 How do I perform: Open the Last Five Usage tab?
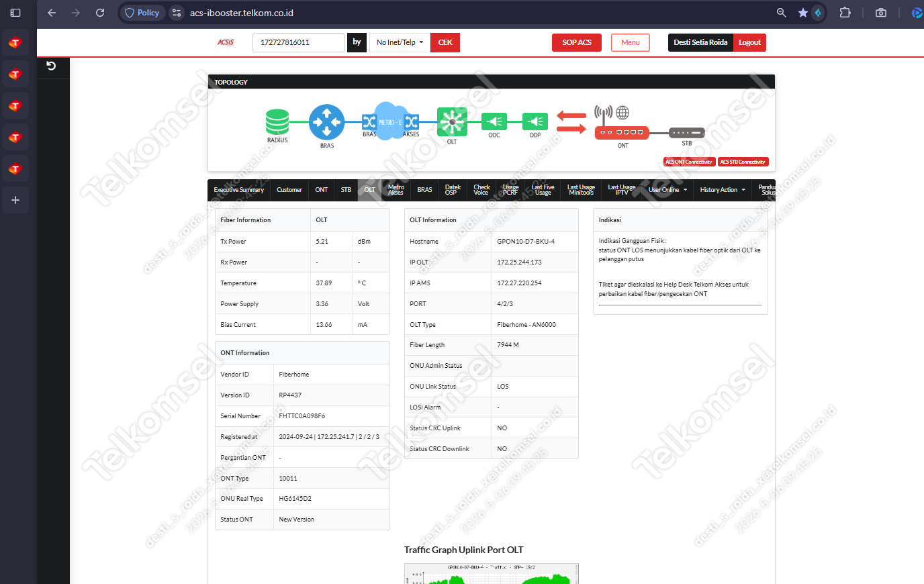[x=543, y=190]
